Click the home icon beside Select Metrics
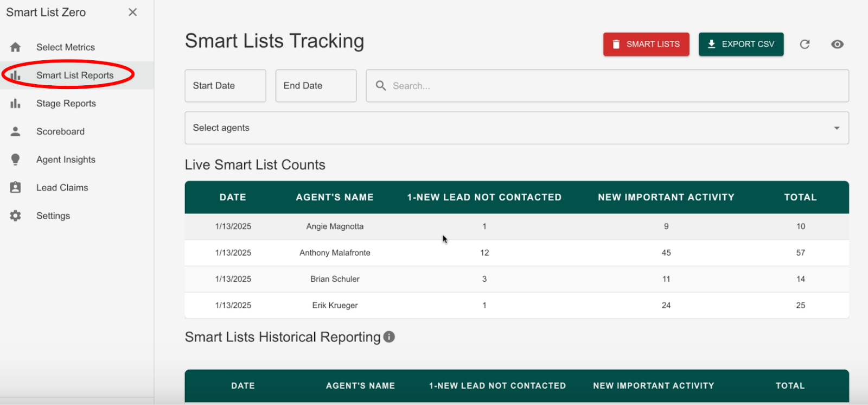Screen dimensions: 868x405 (x=15, y=47)
